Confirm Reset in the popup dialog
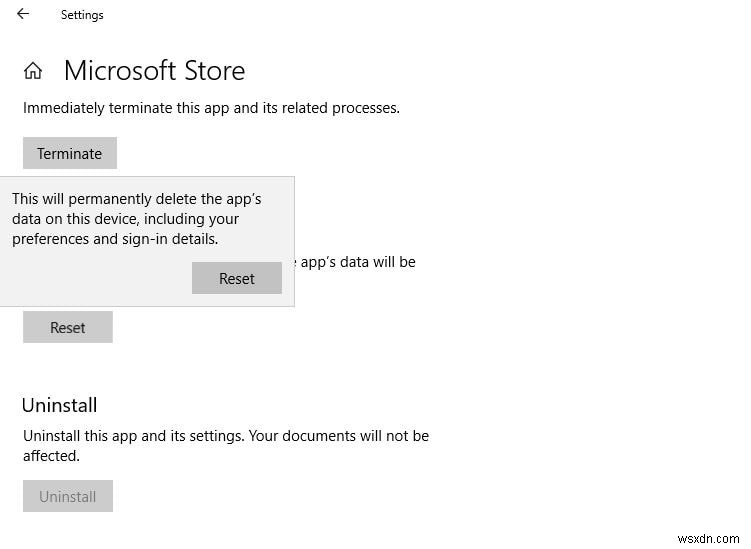 click(x=237, y=278)
